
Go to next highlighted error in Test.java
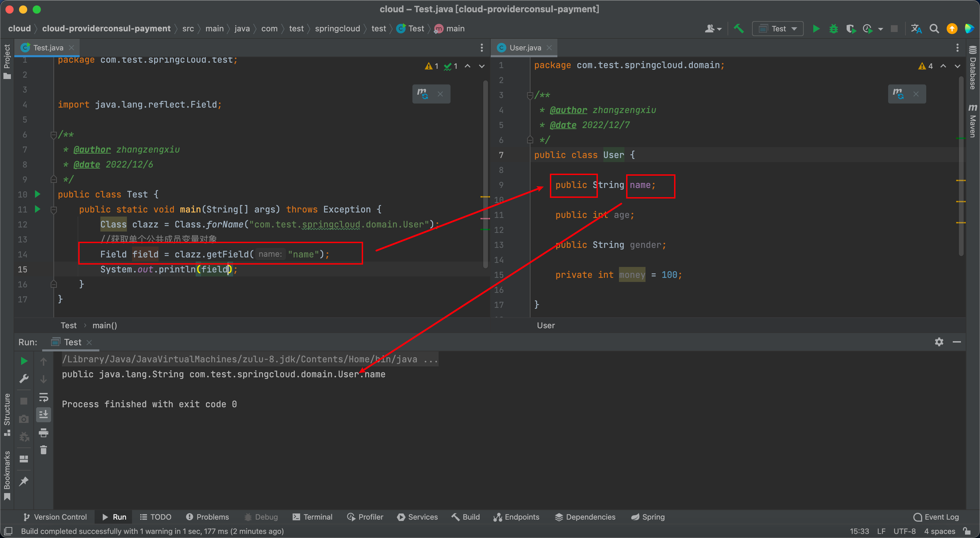[481, 66]
